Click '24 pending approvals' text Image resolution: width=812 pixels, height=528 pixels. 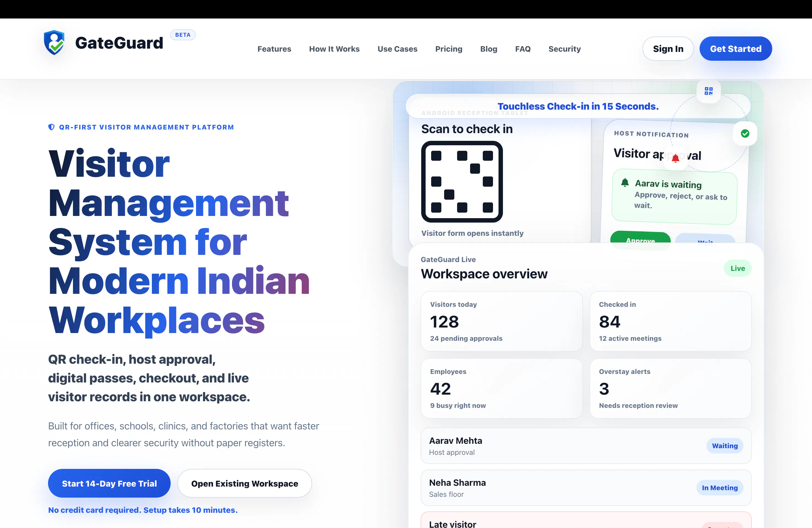466,338
